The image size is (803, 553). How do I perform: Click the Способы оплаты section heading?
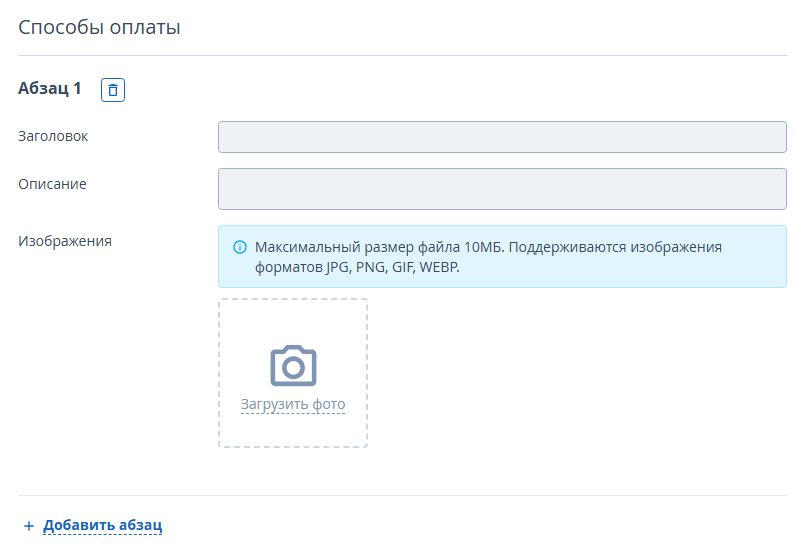(99, 27)
